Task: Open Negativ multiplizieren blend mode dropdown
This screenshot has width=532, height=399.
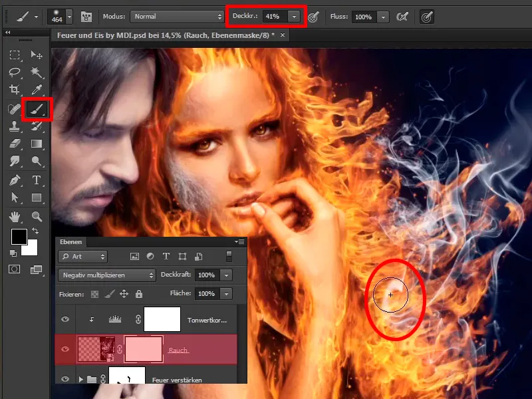Action: tap(107, 275)
